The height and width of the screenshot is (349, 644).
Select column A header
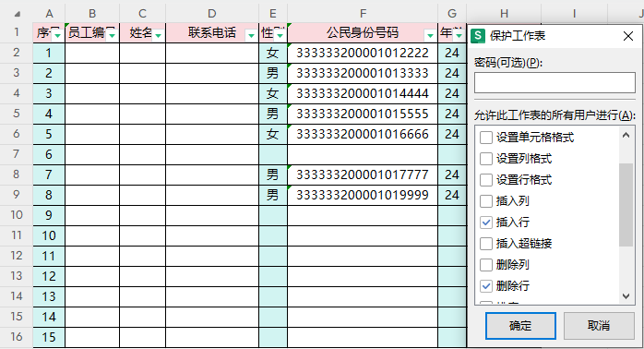(49, 14)
